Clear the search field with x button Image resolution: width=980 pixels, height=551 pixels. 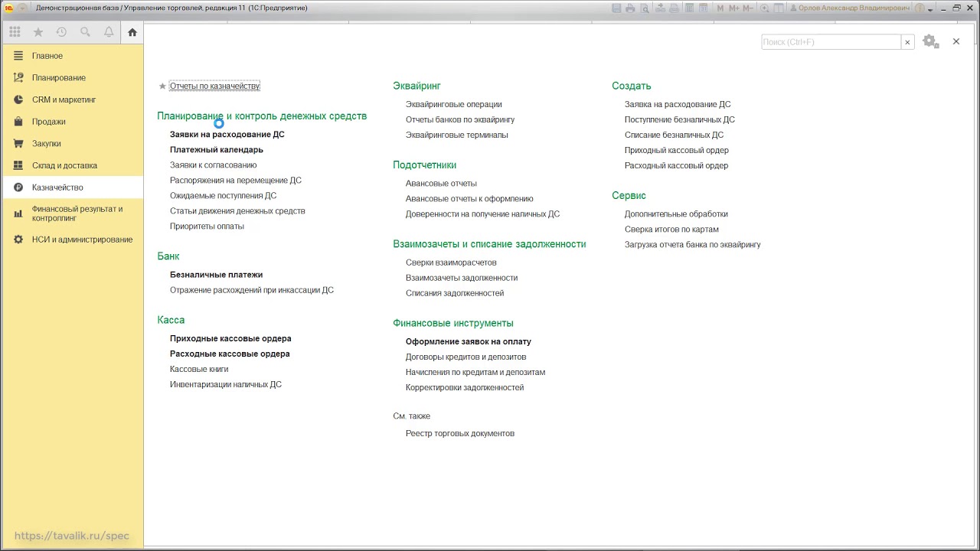tap(908, 42)
